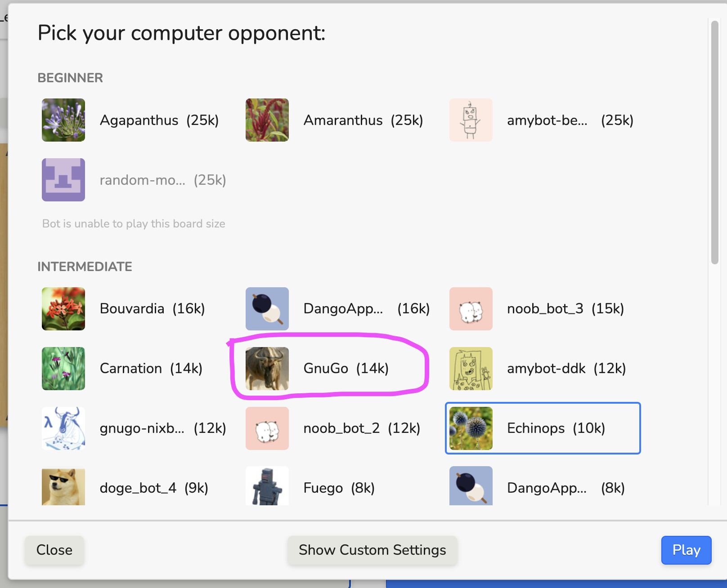Click the Agapanthus flower avatar
This screenshot has width=727, height=588.
pyautogui.click(x=63, y=120)
